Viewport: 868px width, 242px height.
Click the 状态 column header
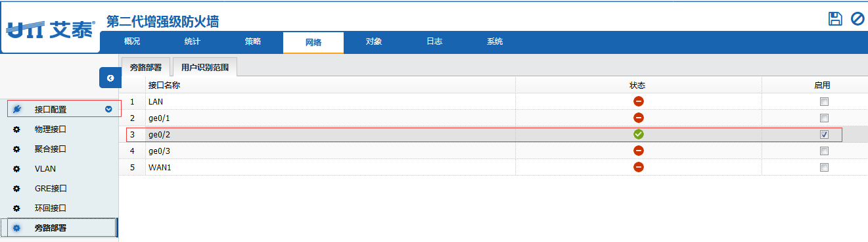pos(638,85)
